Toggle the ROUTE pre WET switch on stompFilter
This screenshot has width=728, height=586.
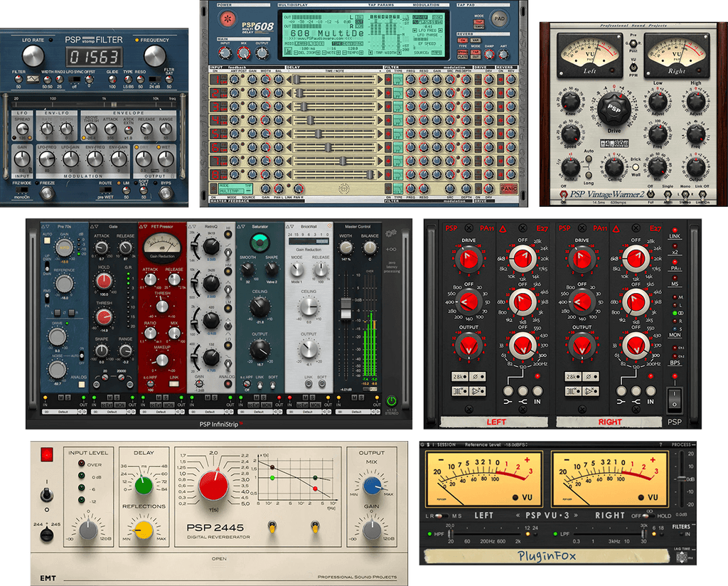coord(105,190)
